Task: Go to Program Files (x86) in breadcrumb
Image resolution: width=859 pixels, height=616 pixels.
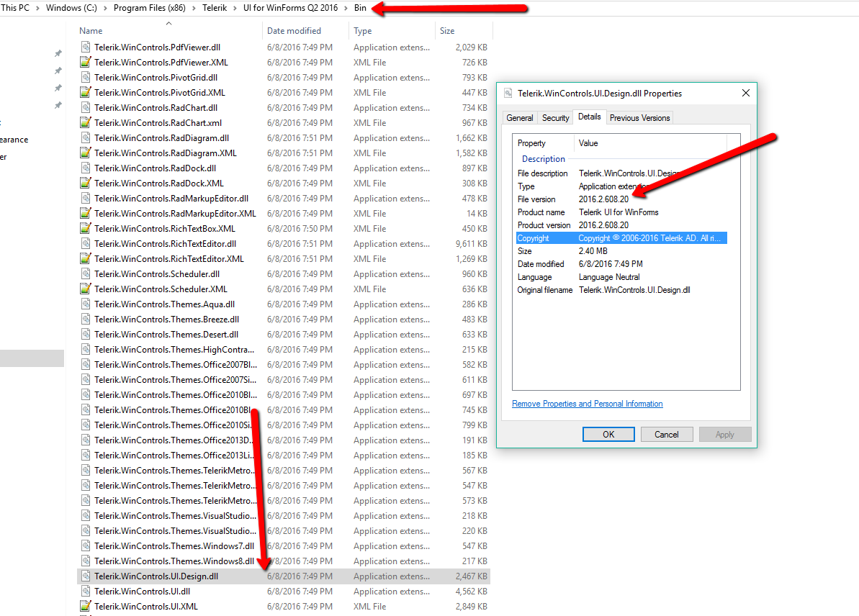Action: (x=150, y=8)
